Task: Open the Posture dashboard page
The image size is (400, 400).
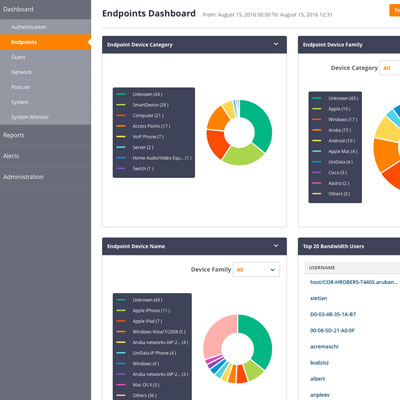Action: [x=20, y=87]
